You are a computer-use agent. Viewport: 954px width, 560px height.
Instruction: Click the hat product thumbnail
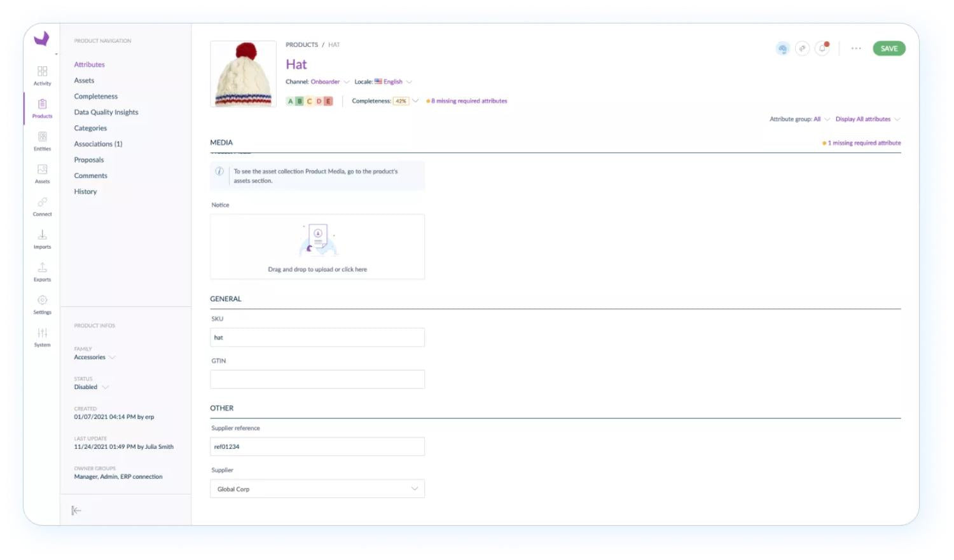244,74
